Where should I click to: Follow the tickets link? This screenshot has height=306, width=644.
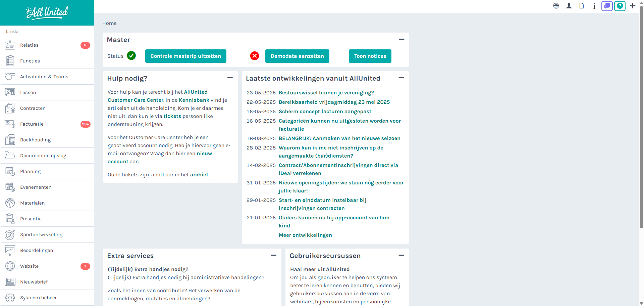click(172, 116)
